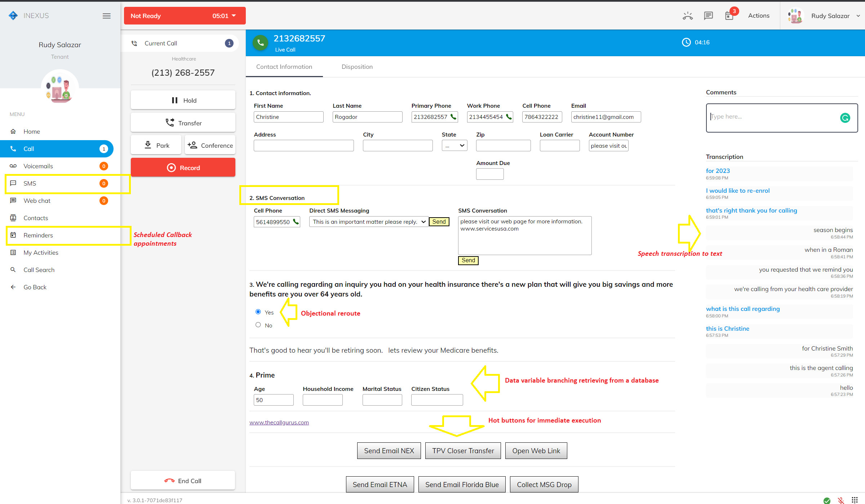Select the Yes radio button
Screen dimensions: 865x504
pyautogui.click(x=258, y=312)
